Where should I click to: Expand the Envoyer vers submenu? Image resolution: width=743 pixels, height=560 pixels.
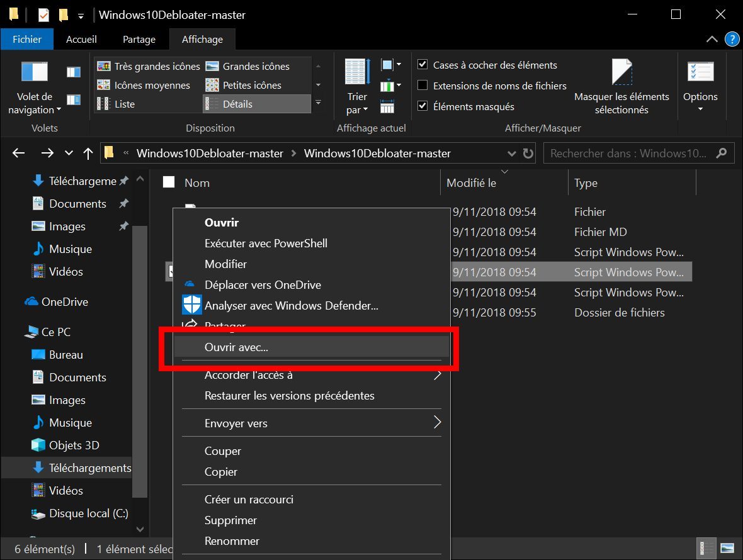312,423
